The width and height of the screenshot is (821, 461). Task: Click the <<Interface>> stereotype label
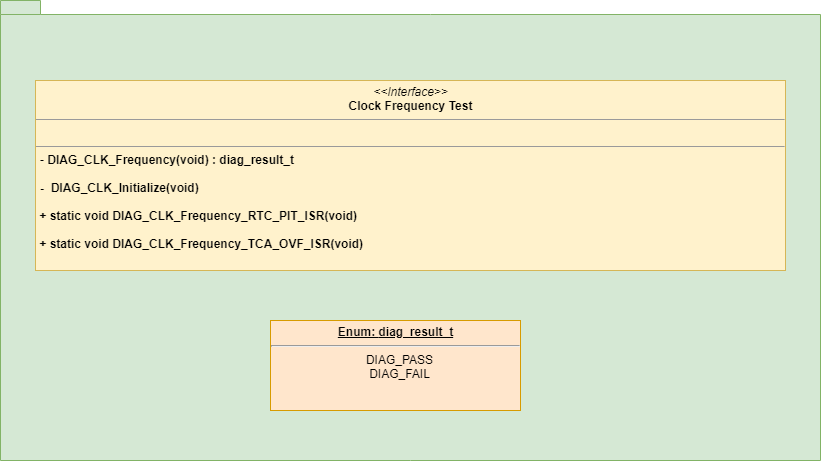(x=410, y=92)
